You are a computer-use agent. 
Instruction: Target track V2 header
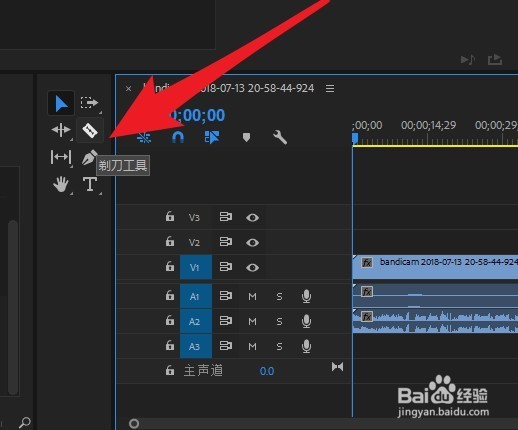(x=194, y=242)
